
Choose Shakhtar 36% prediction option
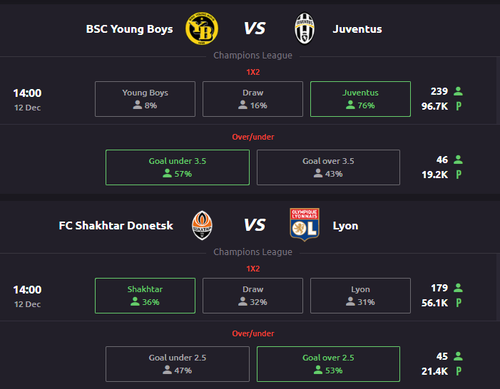145,296
